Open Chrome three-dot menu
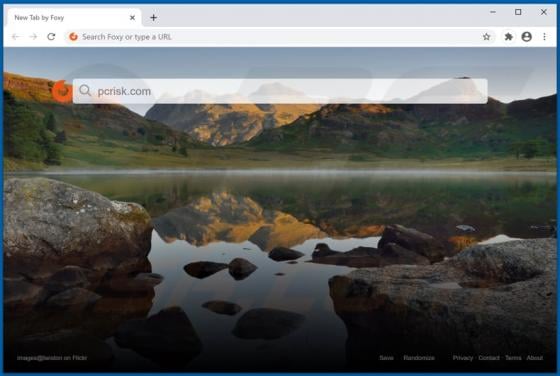Image resolution: width=560 pixels, height=376 pixels. pyautogui.click(x=544, y=37)
